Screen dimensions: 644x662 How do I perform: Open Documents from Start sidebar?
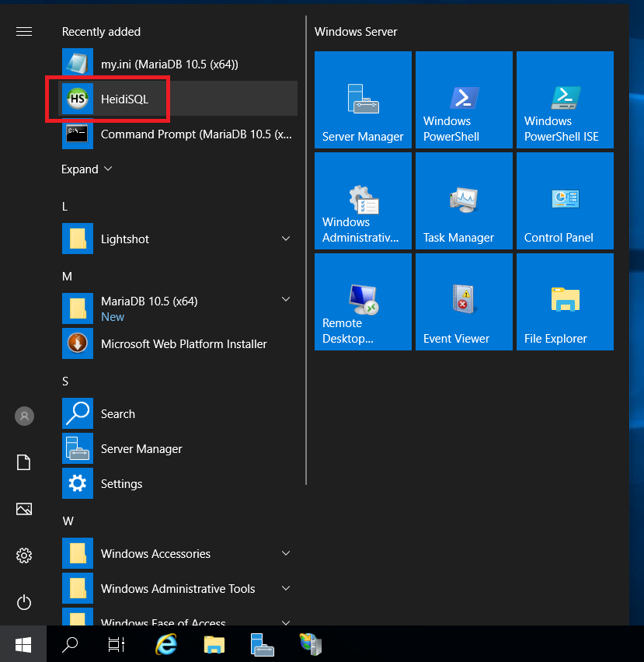click(x=23, y=462)
